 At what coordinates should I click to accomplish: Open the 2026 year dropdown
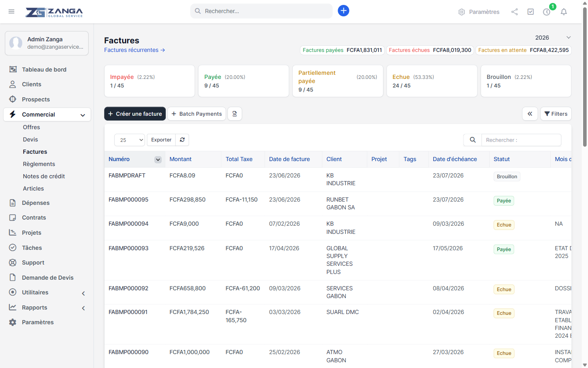[x=553, y=38]
